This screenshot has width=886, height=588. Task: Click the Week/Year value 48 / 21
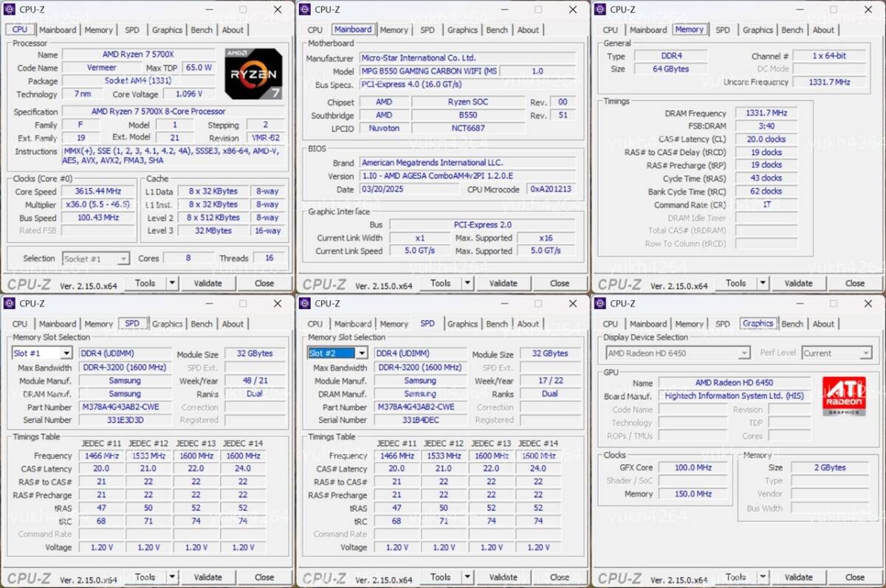[x=255, y=381]
